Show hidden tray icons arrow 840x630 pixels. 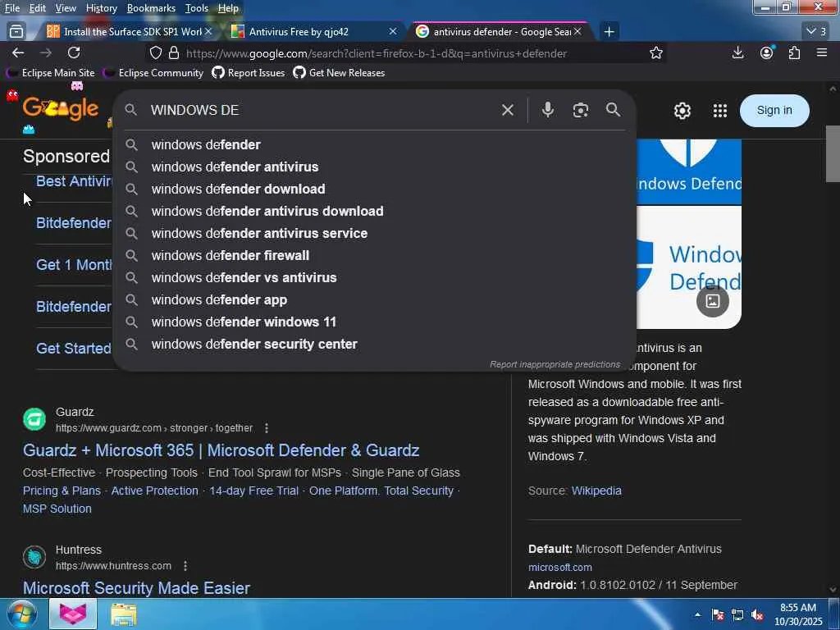point(697,614)
